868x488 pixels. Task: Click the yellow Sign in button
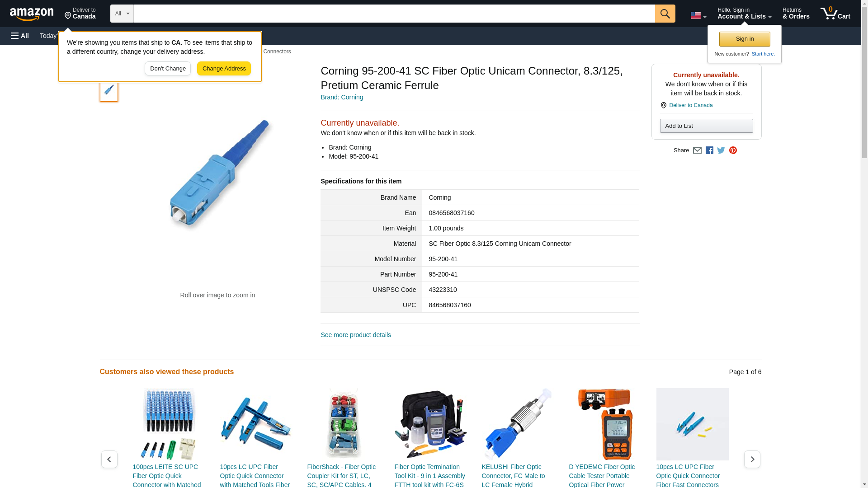pyautogui.click(x=745, y=39)
